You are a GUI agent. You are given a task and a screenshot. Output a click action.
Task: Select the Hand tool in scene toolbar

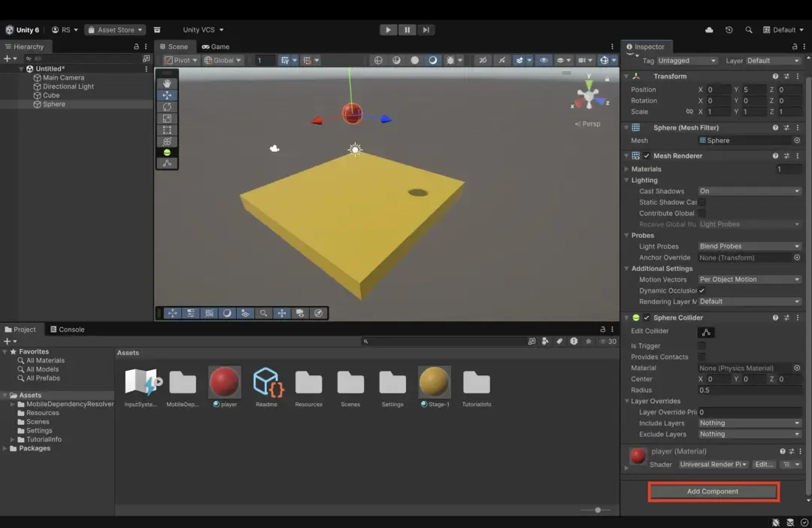point(167,83)
